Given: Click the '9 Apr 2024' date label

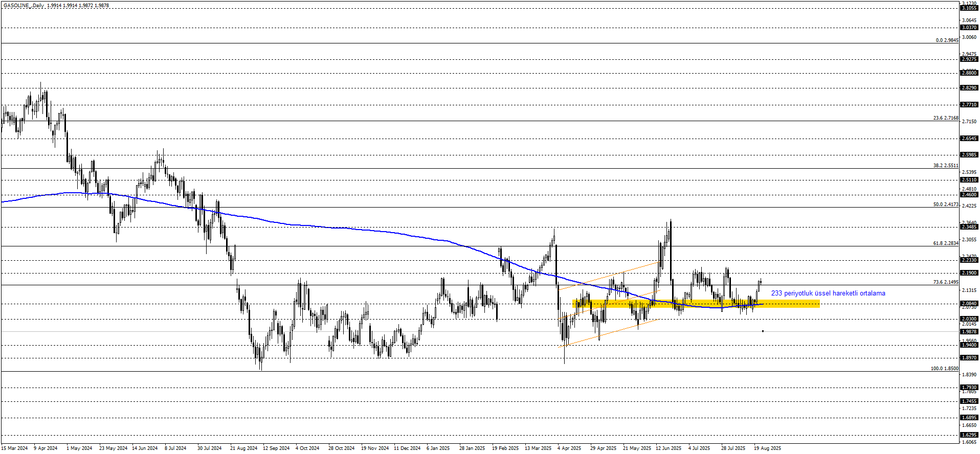Looking at the screenshot, I should point(46,448).
